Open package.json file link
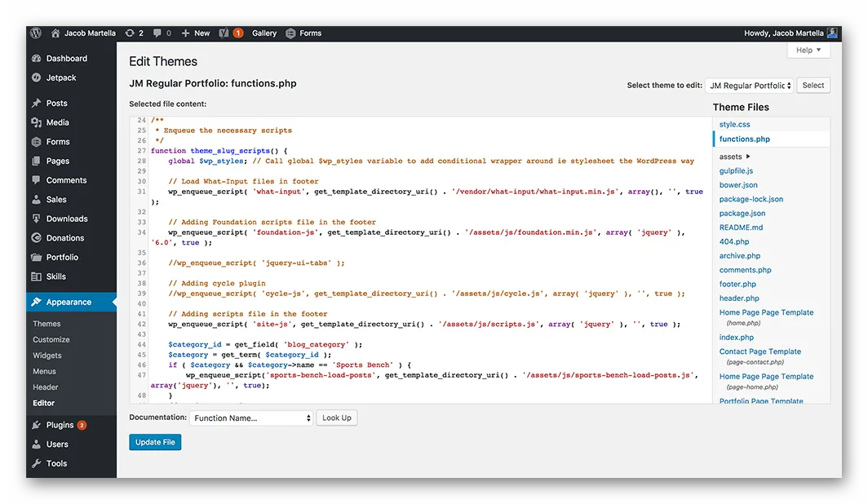 (x=742, y=213)
